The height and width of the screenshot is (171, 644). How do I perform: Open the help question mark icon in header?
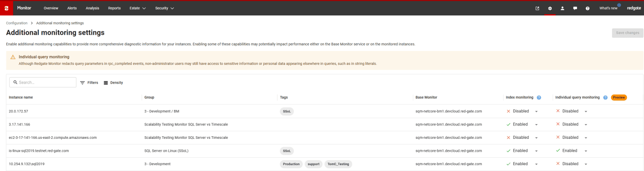tap(587, 8)
